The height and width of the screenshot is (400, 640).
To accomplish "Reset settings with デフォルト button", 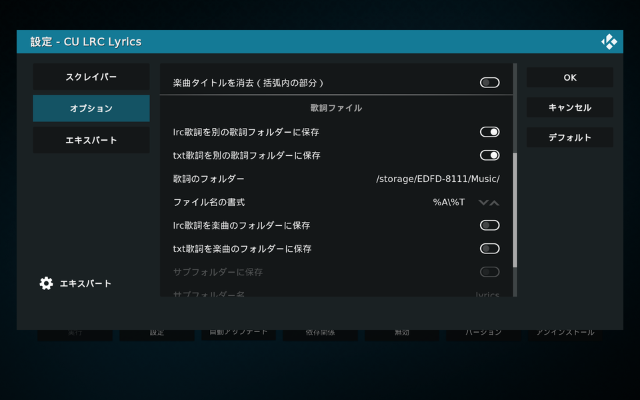I will (569, 137).
